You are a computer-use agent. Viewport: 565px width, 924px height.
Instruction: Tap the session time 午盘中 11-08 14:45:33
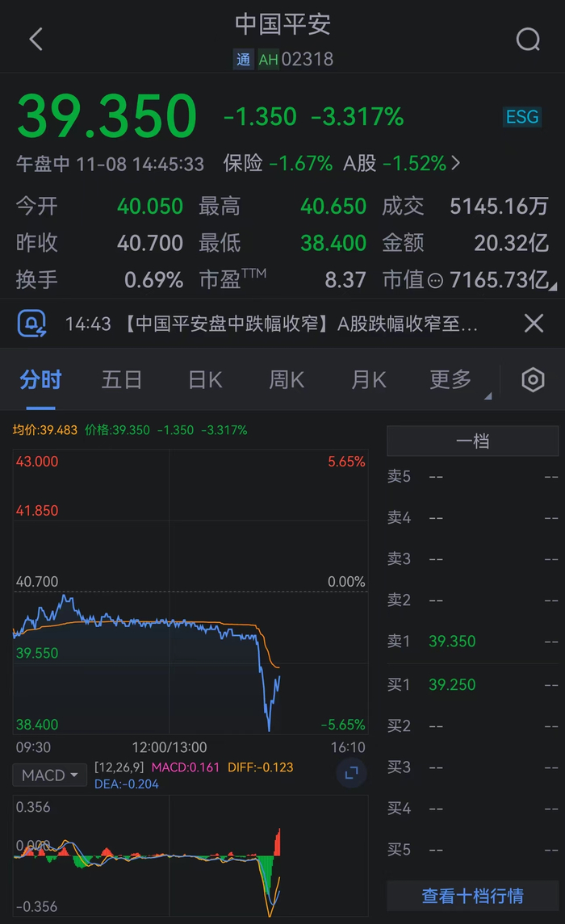110,163
